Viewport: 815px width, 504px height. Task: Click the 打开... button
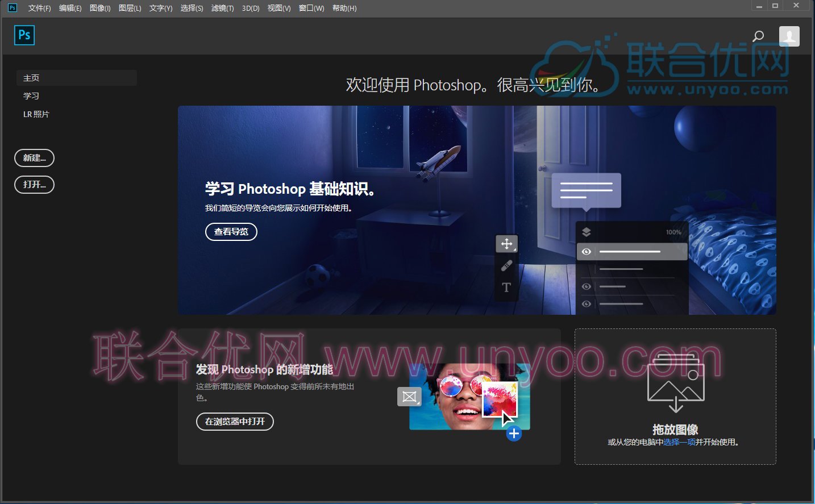34,185
